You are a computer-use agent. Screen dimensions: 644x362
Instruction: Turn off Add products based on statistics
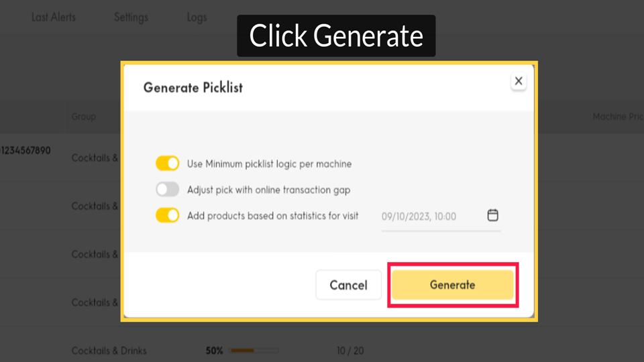167,215
